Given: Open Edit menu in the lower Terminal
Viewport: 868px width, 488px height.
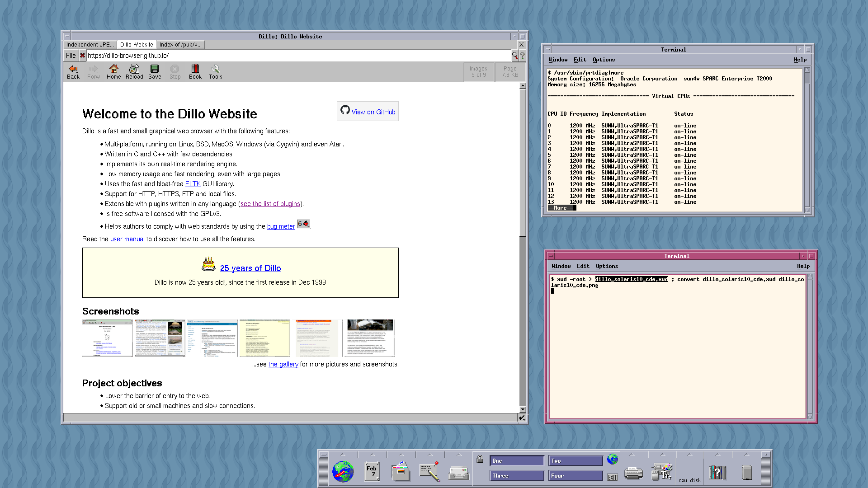Looking at the screenshot, I should [583, 266].
